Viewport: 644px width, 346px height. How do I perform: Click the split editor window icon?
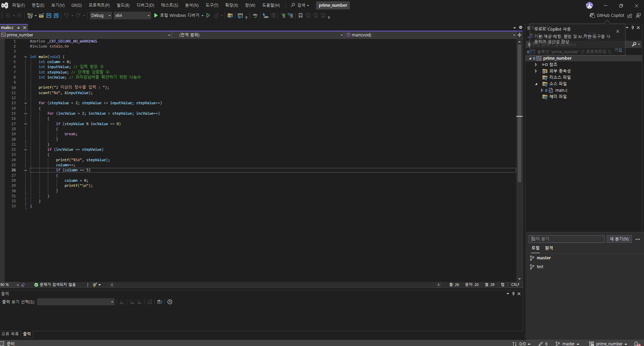point(519,35)
